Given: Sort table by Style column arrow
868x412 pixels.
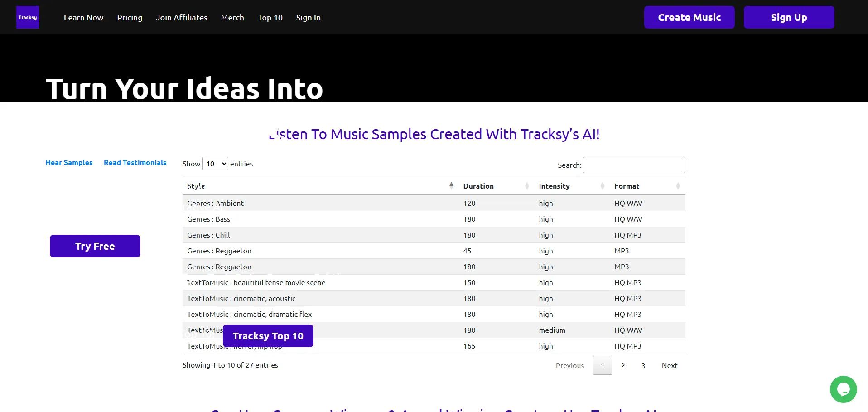Looking at the screenshot, I should tap(451, 185).
